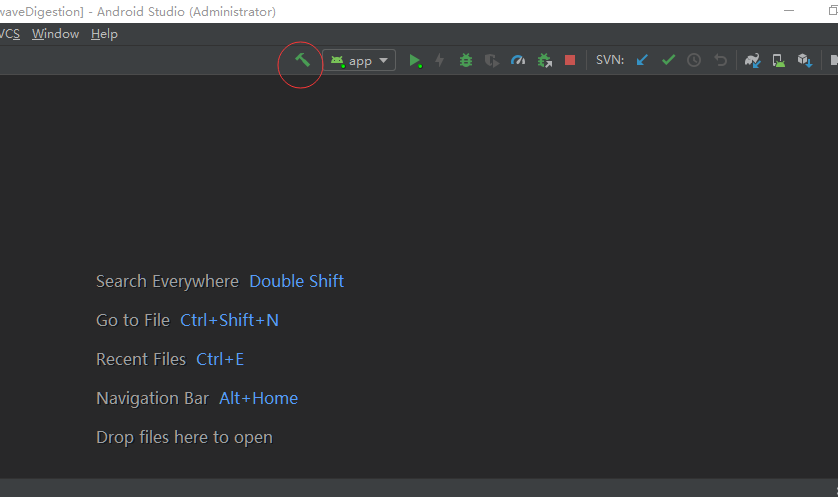The height and width of the screenshot is (497, 838).
Task: Commit changes with SVN green checkmark
Action: [x=669, y=60]
